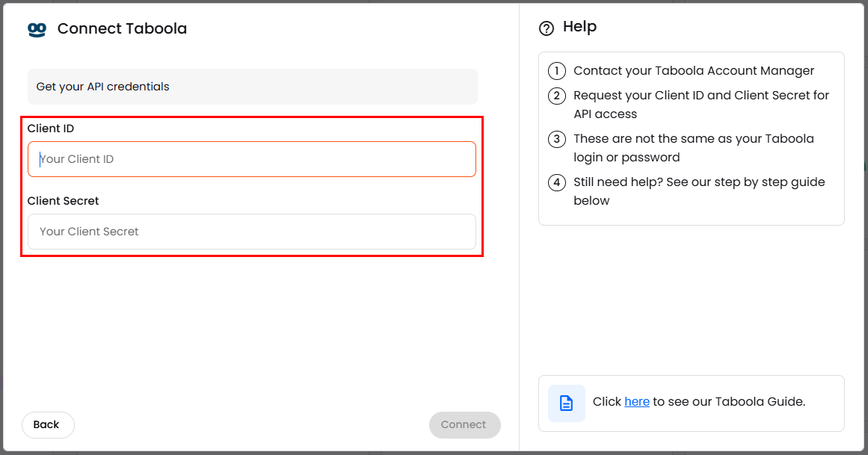
Task: Click the Client Secret field label
Action: click(64, 201)
